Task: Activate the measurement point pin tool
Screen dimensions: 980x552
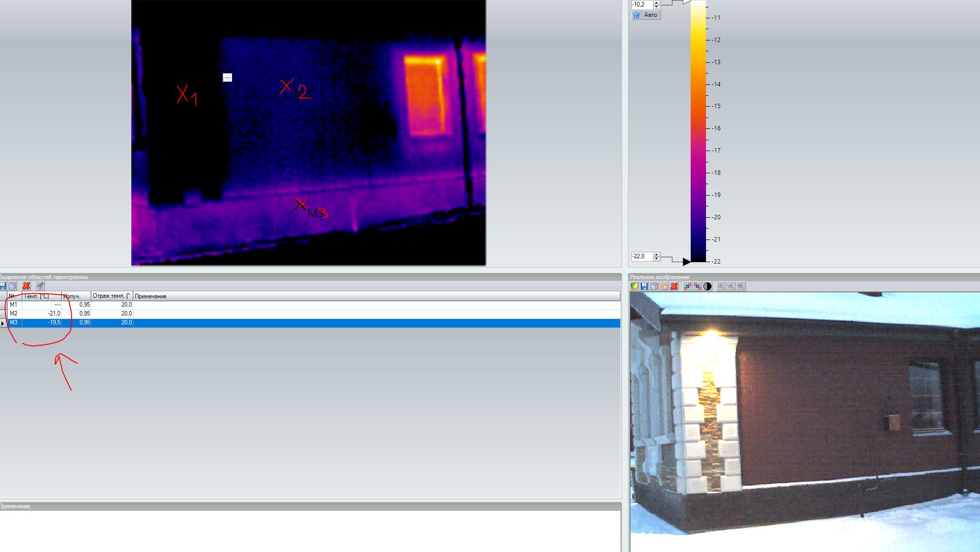Action: point(40,286)
